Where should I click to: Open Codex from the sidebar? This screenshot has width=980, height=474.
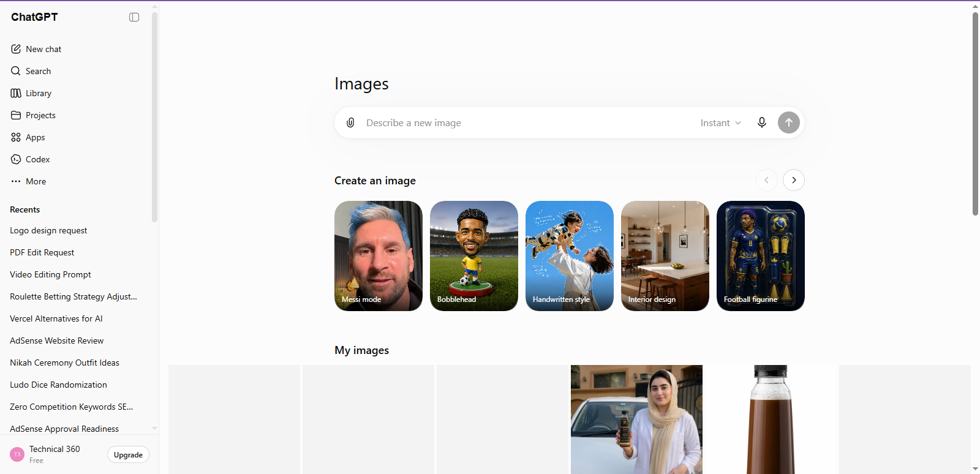76,159
